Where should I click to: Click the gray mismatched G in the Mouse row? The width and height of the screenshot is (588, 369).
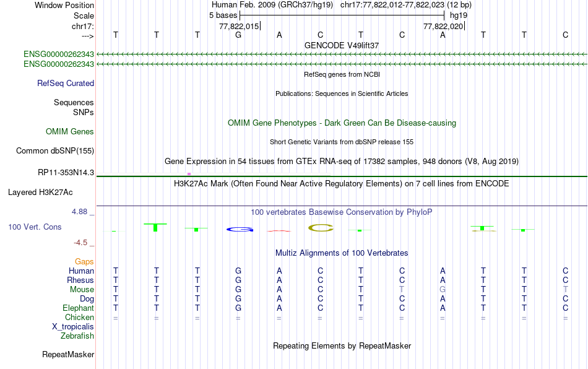coord(443,290)
